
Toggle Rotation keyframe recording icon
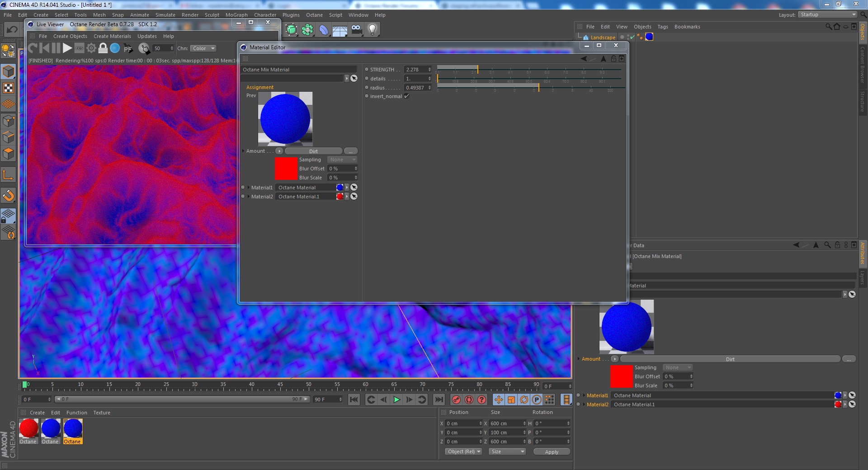click(x=524, y=399)
